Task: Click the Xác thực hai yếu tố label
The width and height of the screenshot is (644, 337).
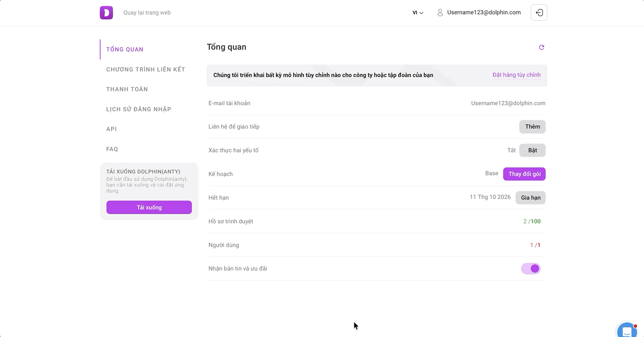Action: [234, 150]
